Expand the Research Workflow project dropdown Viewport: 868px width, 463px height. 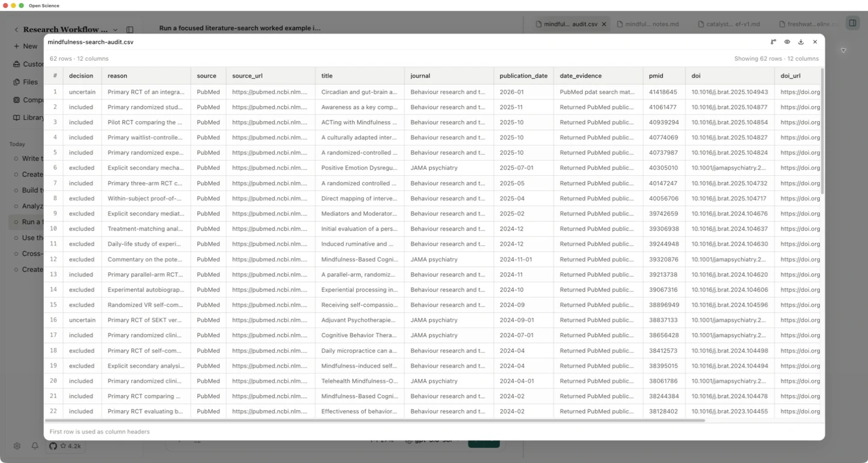coord(115,30)
